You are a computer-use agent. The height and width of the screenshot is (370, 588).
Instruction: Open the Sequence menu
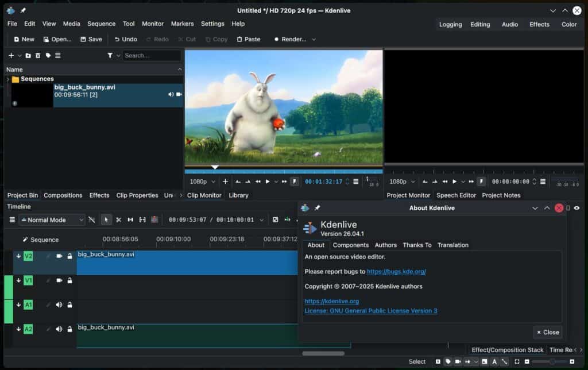tap(101, 24)
